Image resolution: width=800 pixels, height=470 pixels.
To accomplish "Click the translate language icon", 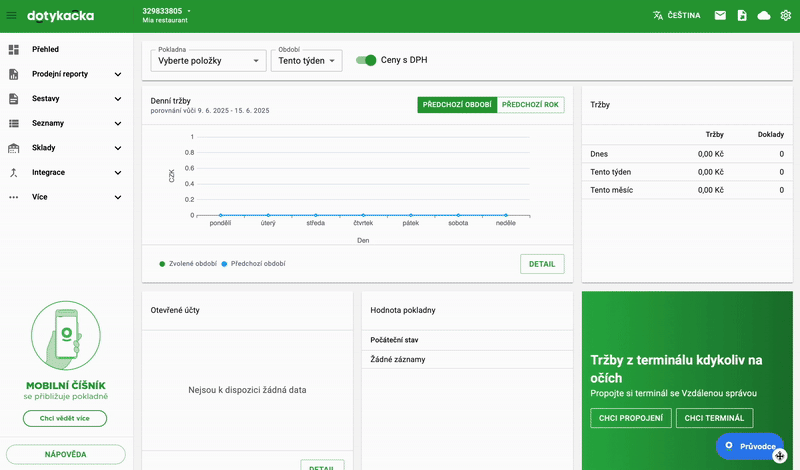I will pyautogui.click(x=657, y=16).
